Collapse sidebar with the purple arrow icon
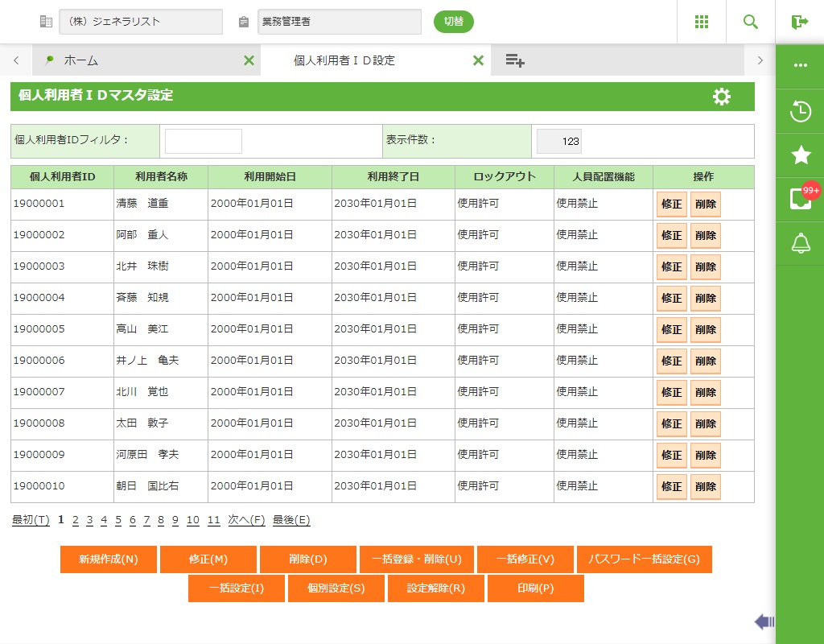The height and width of the screenshot is (644, 824). click(x=764, y=621)
